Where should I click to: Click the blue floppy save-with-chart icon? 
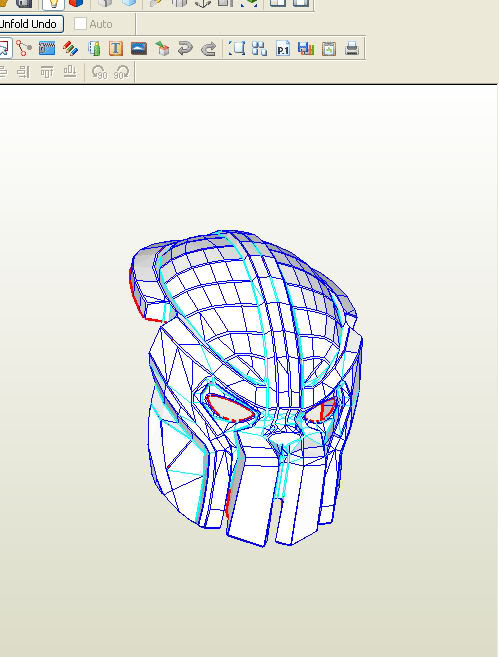(x=306, y=49)
